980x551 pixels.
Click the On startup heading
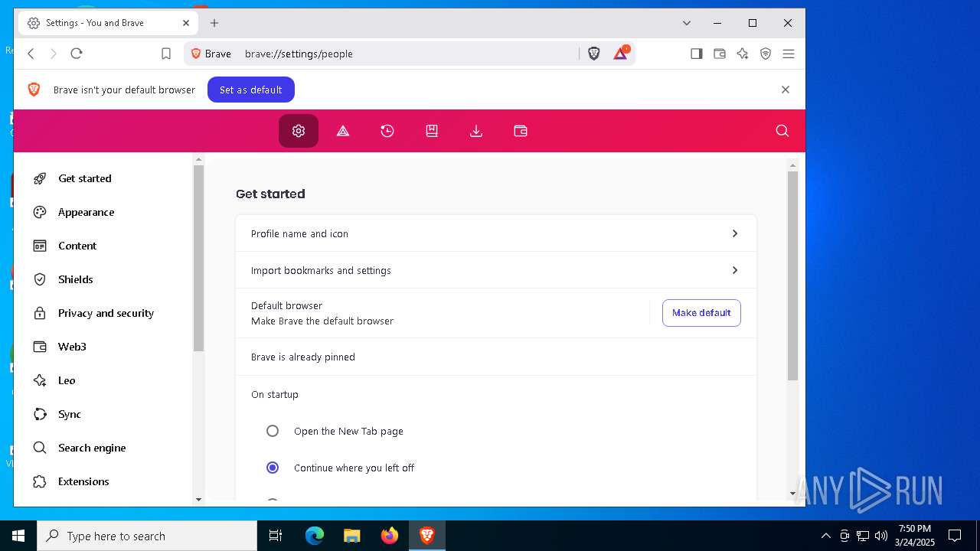pyautogui.click(x=275, y=395)
